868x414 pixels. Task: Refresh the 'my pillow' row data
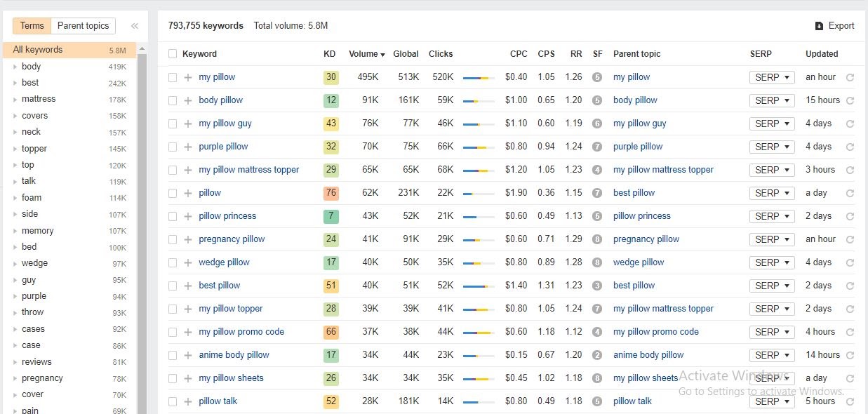click(850, 78)
